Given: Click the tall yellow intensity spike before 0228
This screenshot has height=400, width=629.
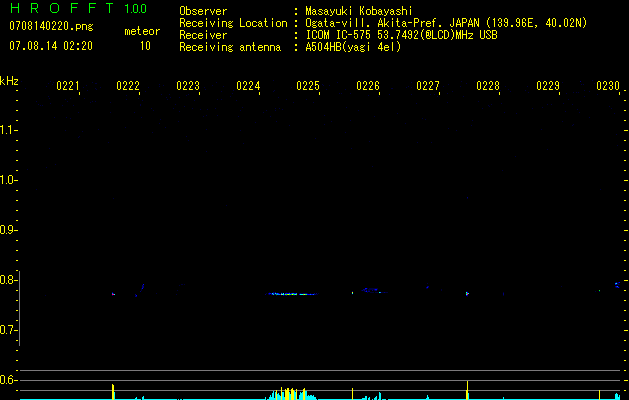Looking at the screenshot, I should [467, 390].
